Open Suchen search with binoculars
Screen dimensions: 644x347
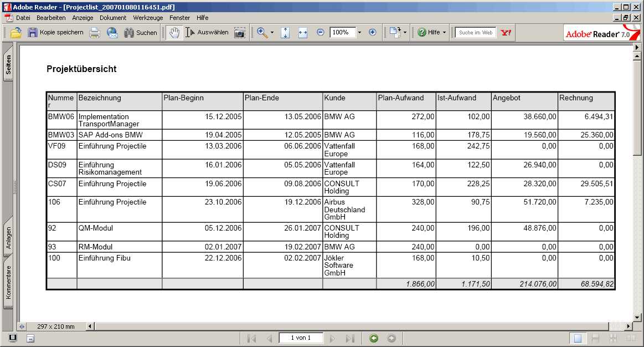coord(141,33)
